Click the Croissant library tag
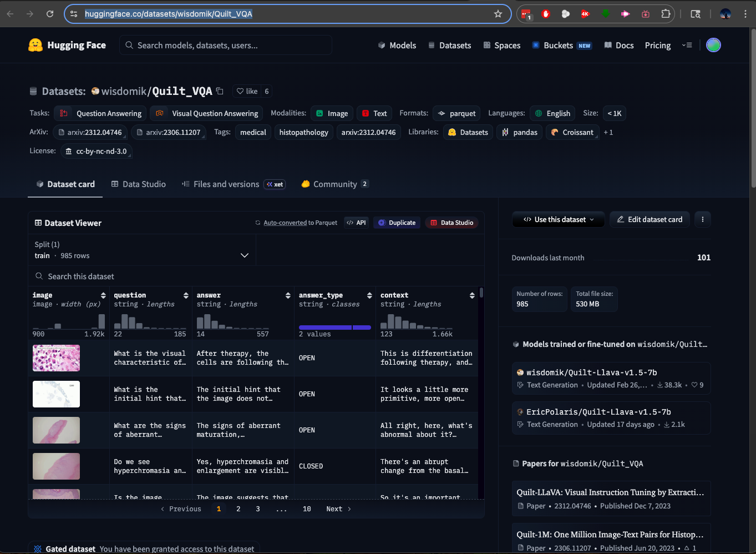The width and height of the screenshot is (756, 554). coord(572,132)
